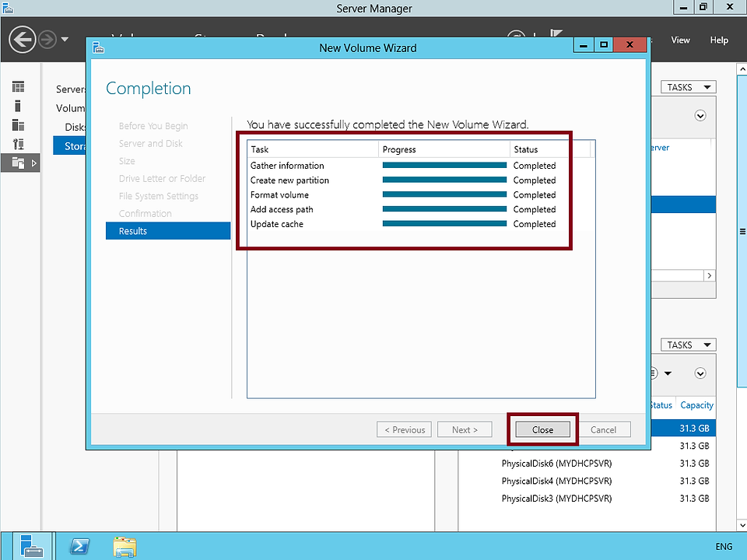The image size is (747, 560).
Task: Select the Format volume task row
Action: click(x=421, y=194)
